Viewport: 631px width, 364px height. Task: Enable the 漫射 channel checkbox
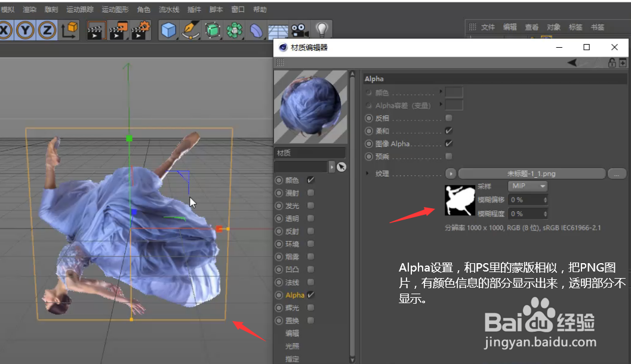(x=310, y=193)
